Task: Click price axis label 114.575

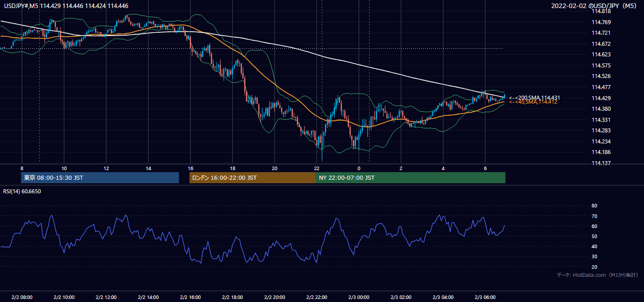Action: click(601, 65)
